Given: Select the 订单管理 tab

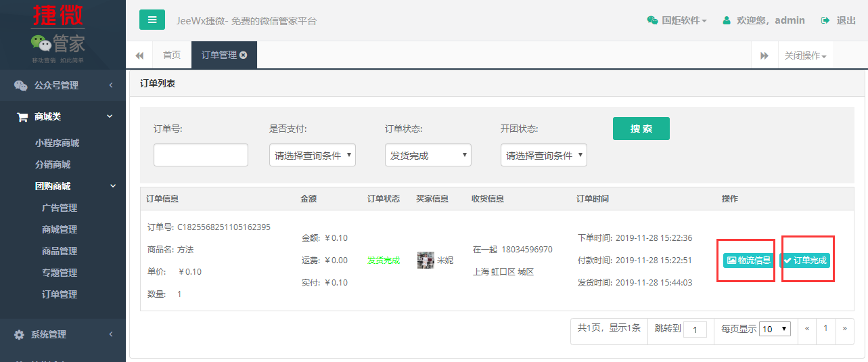Looking at the screenshot, I should click(224, 55).
